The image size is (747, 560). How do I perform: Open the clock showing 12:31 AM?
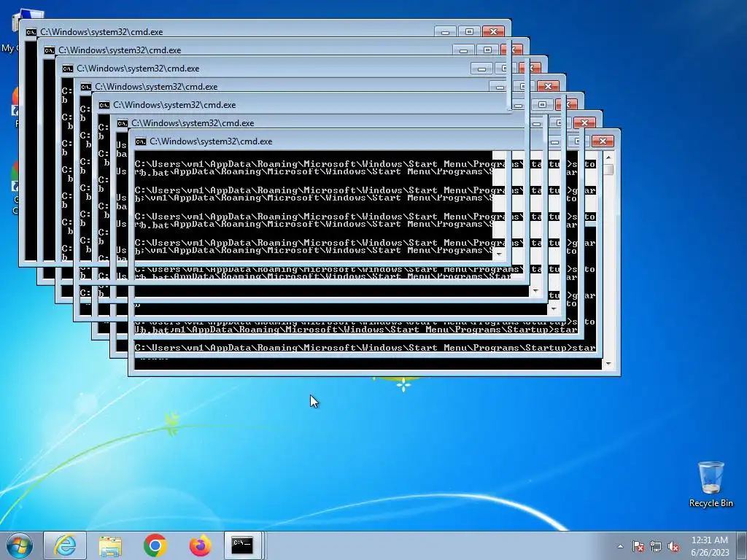point(709,545)
